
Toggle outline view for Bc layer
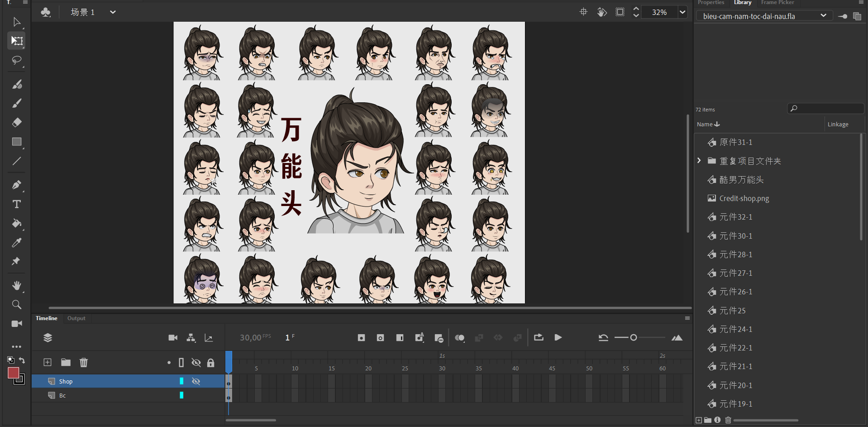(x=181, y=395)
